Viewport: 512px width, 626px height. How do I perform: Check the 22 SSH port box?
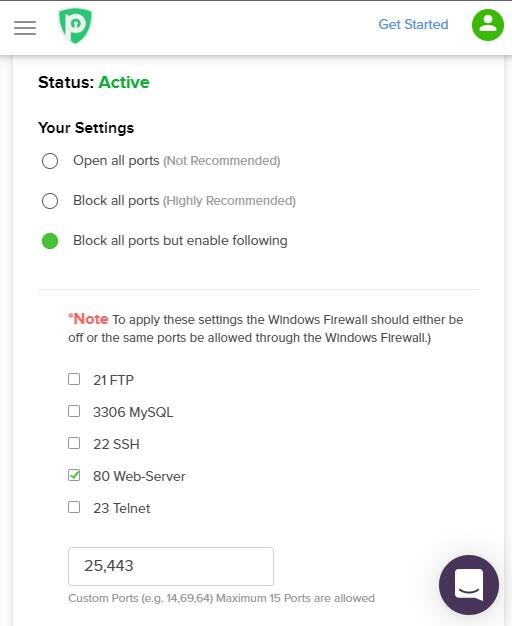point(74,443)
